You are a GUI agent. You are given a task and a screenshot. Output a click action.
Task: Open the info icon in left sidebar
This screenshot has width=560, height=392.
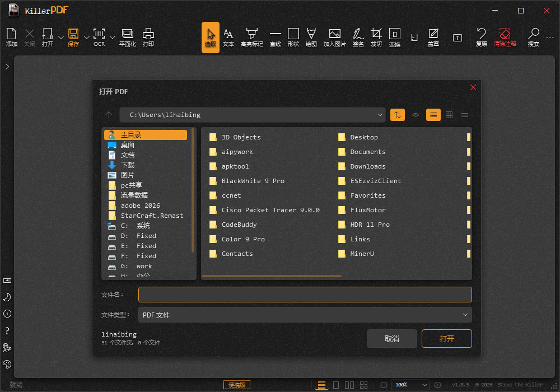click(x=7, y=314)
